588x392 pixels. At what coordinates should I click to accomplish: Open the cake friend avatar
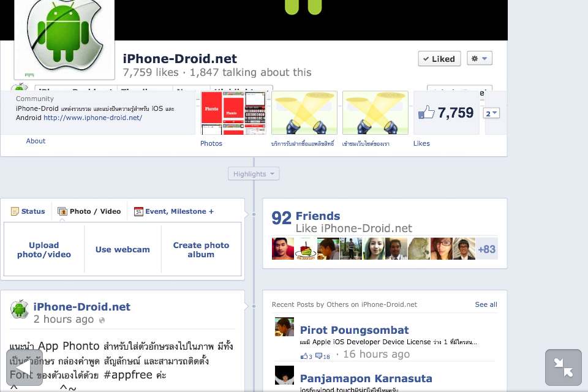pyautogui.click(x=306, y=249)
